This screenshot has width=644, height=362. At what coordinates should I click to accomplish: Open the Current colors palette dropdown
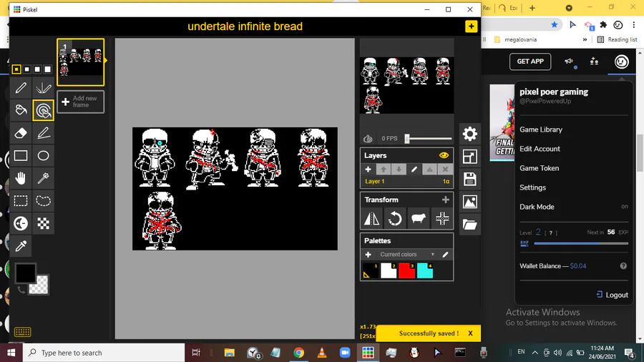pos(407,255)
